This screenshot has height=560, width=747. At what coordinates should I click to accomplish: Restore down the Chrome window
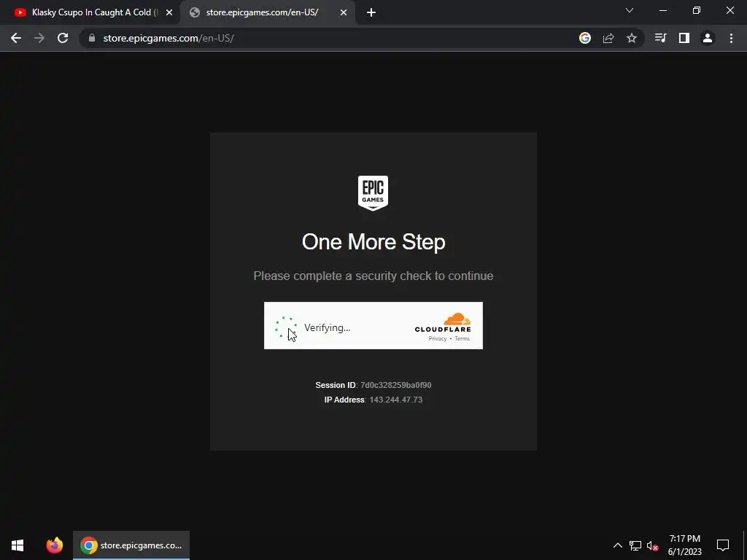(697, 10)
